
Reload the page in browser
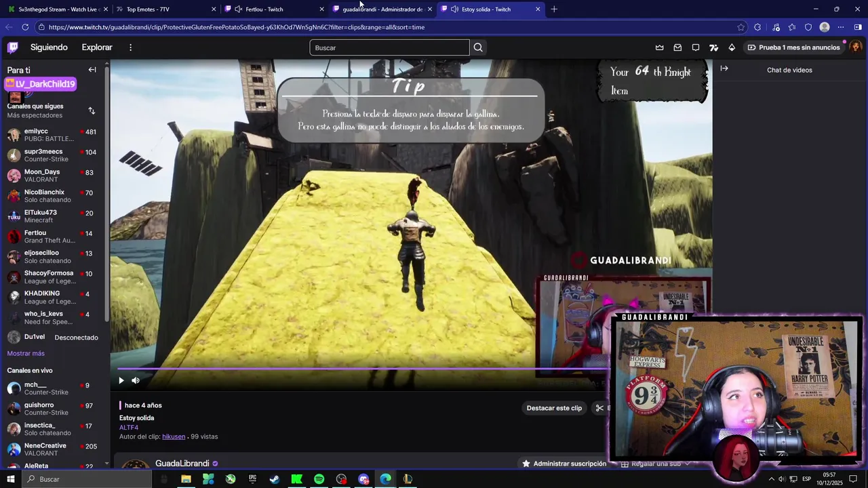[25, 27]
